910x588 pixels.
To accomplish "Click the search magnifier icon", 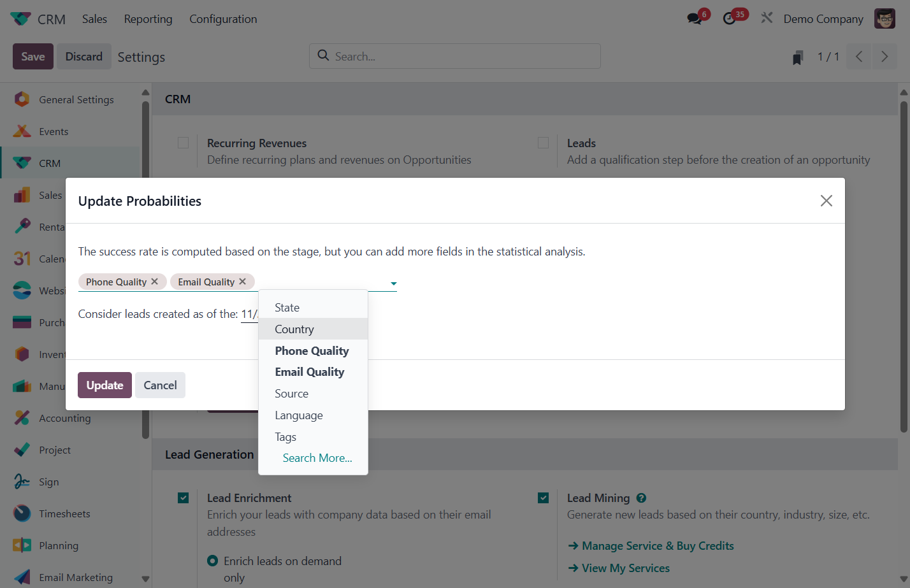I will click(323, 55).
